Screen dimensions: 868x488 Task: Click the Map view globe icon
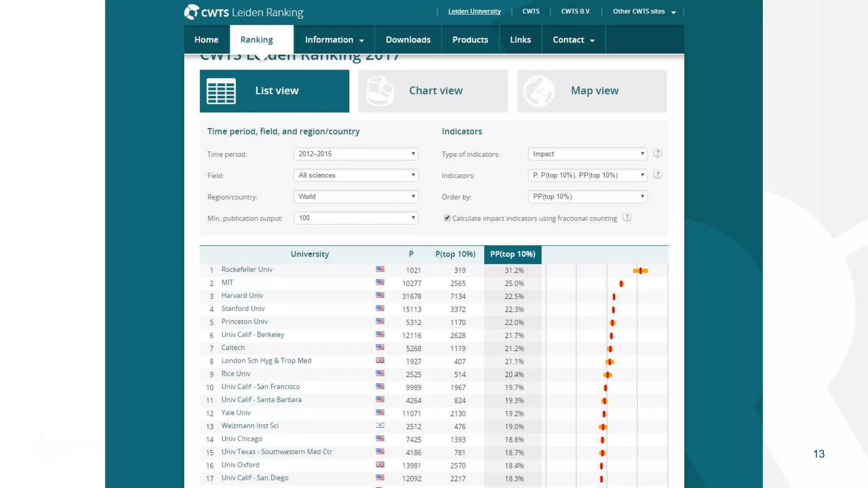point(538,91)
